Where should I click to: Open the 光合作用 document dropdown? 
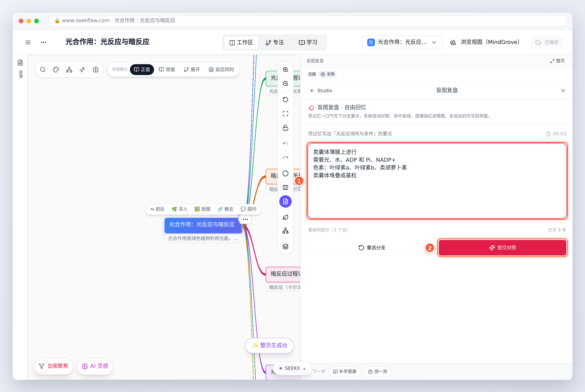[x=402, y=43]
